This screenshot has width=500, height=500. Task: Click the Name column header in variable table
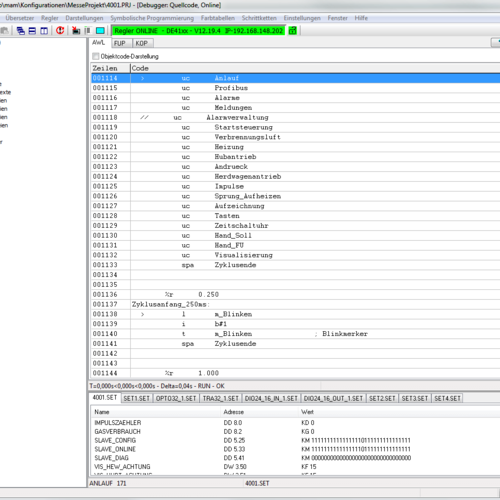155,412
